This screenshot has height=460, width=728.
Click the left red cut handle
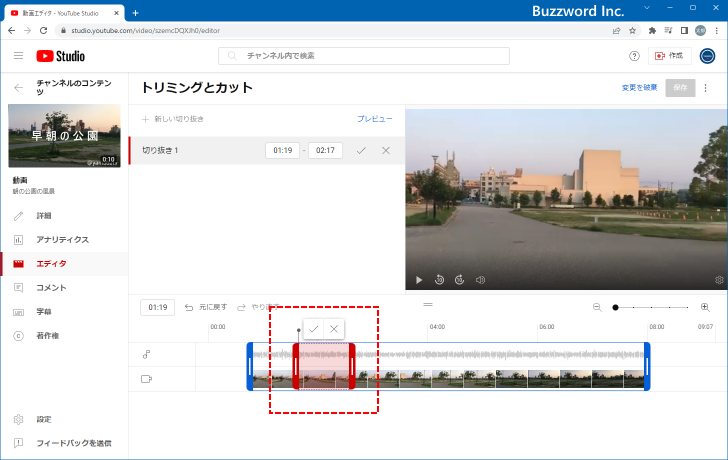tap(296, 366)
